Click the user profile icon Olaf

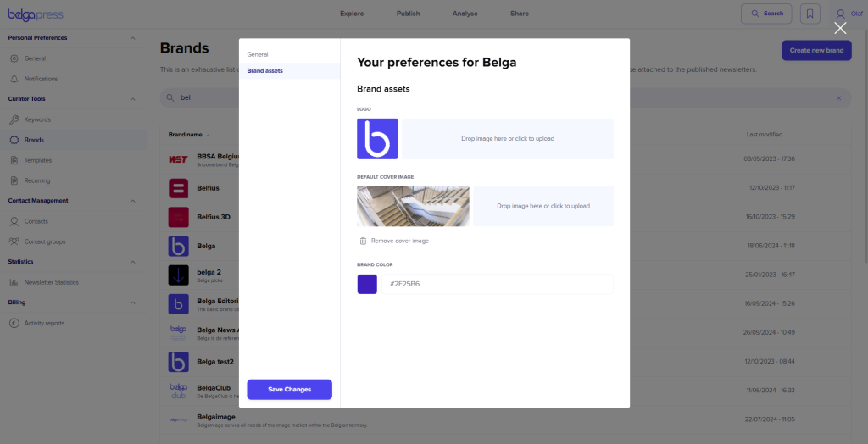point(841,14)
